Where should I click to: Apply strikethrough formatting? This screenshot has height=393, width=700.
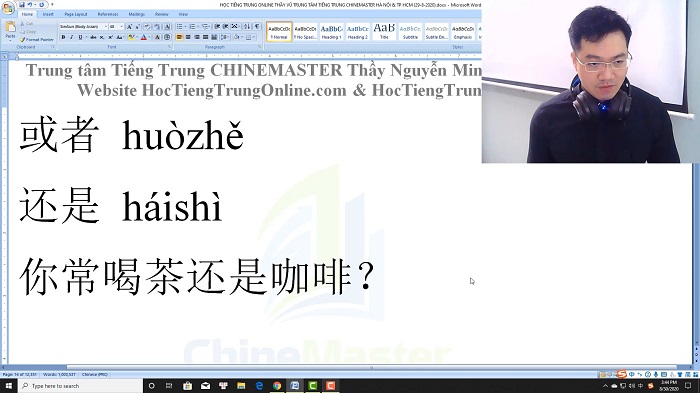pos(93,37)
